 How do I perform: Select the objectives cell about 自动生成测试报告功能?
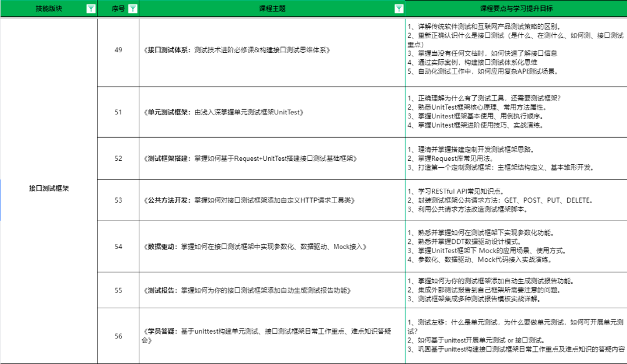click(x=516, y=290)
